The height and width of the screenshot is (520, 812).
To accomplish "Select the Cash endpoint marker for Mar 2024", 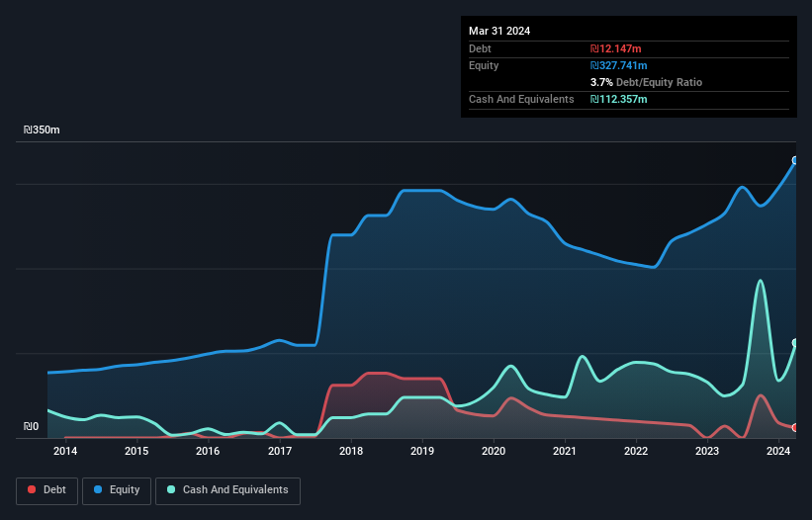I will tap(795, 342).
